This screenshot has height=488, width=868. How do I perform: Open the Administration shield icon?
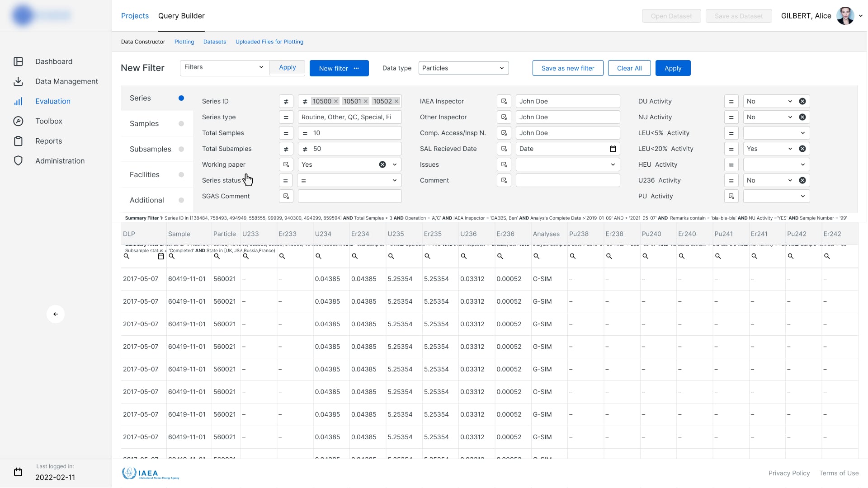(x=18, y=161)
